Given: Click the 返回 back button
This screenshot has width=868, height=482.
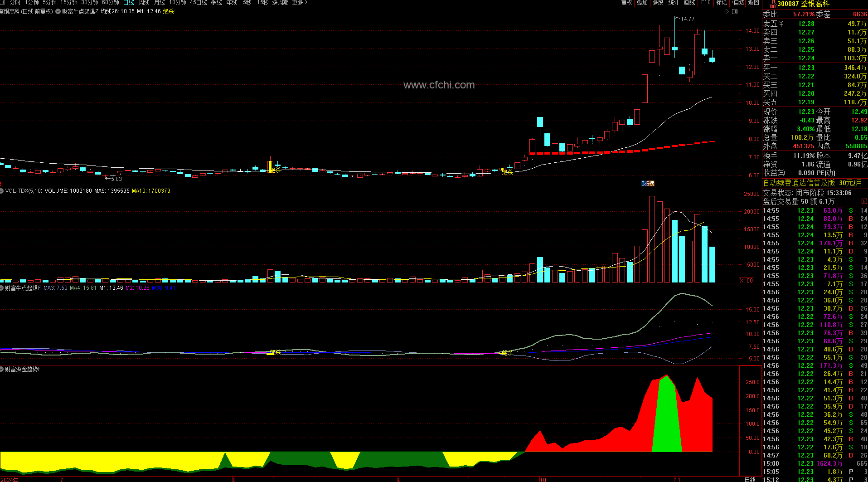Looking at the screenshot, I should pyautogui.click(x=754, y=3).
